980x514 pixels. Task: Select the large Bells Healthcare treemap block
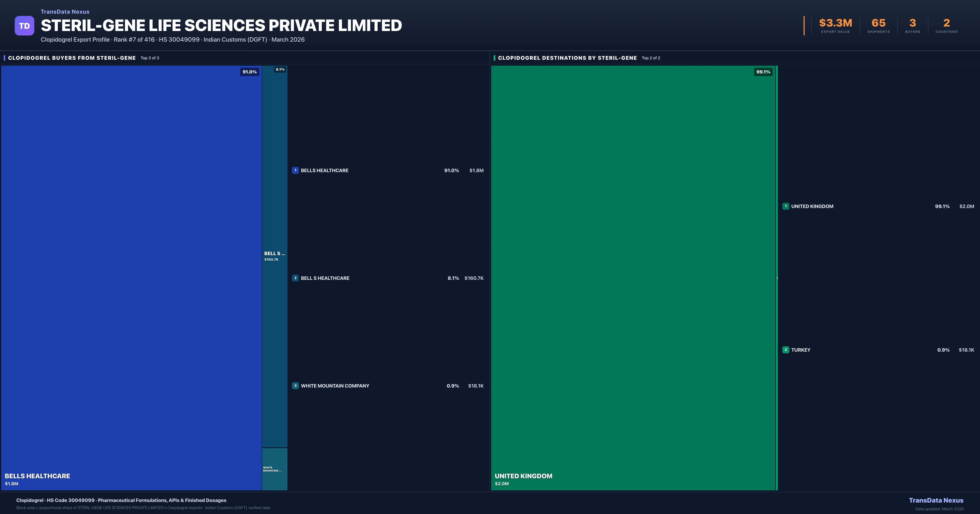(131, 278)
